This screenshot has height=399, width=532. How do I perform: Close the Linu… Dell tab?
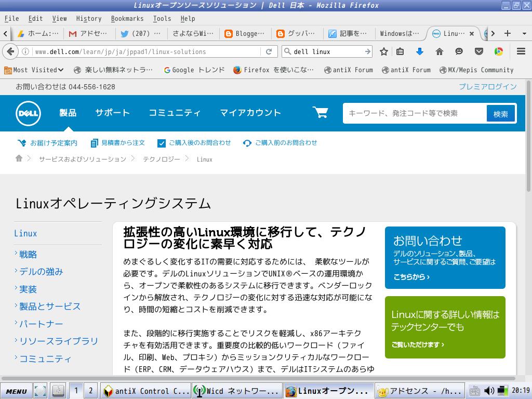[x=472, y=34]
